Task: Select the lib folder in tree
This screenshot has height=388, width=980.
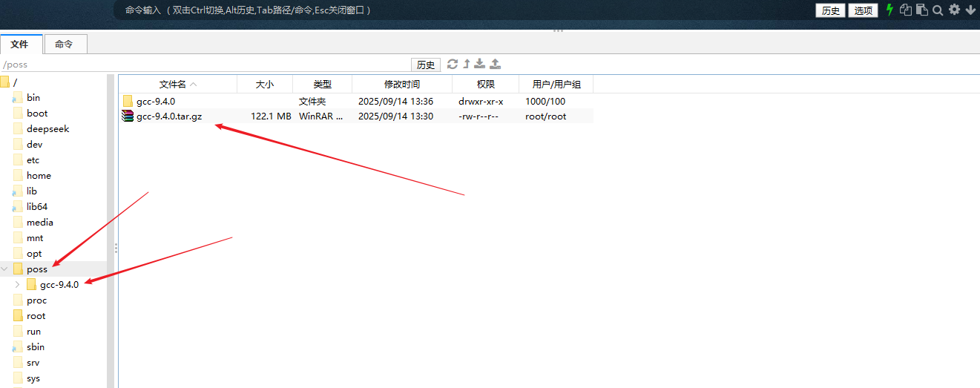Action: pos(32,191)
